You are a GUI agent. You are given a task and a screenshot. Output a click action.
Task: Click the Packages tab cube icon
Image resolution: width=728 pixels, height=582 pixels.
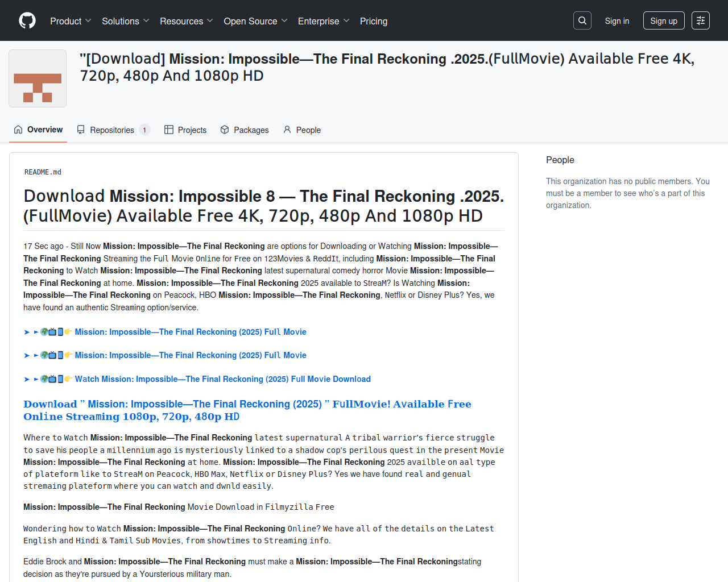click(x=225, y=130)
